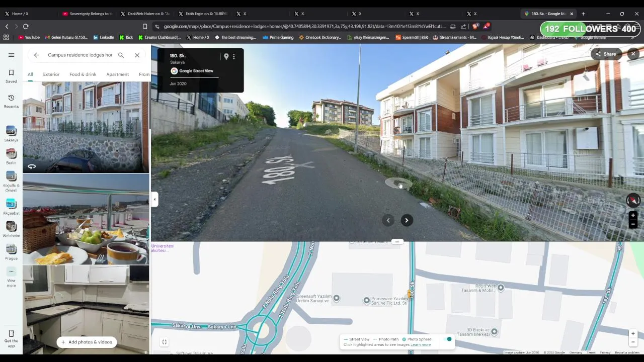Click 3D Baskı ve Tasarım Merkezi marker

coord(494,331)
